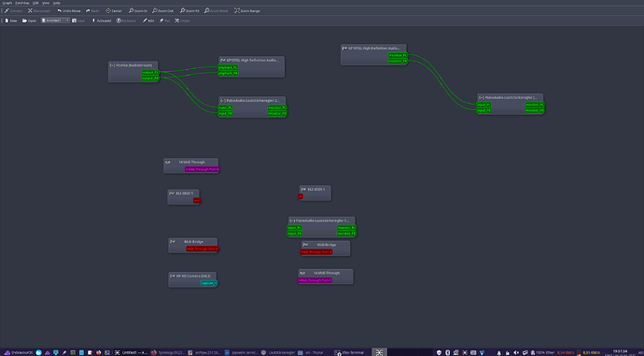Center the graph view
The width and height of the screenshot is (644, 356).
coord(114,10)
